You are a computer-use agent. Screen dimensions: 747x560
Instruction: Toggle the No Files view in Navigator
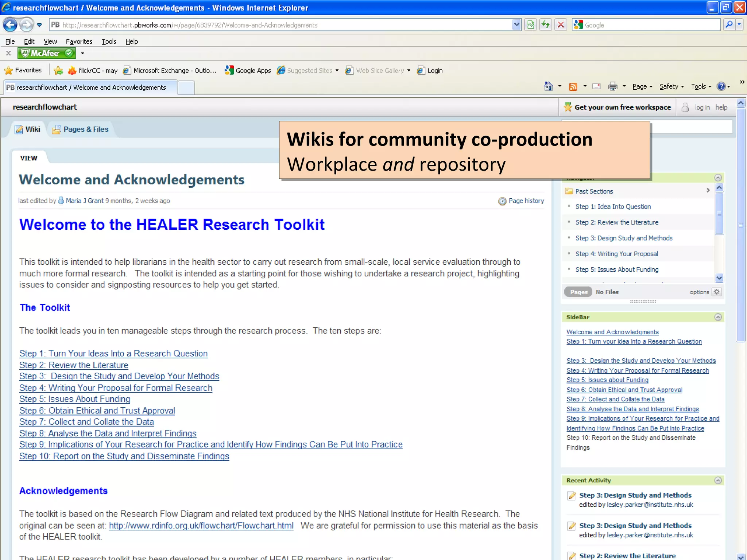point(607,292)
